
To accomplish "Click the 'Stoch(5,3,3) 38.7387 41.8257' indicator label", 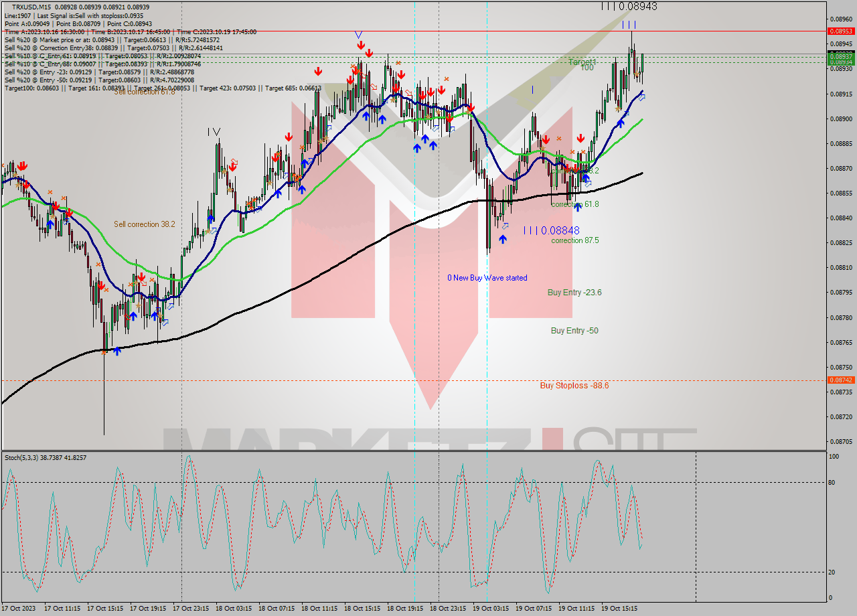I will [x=46, y=457].
